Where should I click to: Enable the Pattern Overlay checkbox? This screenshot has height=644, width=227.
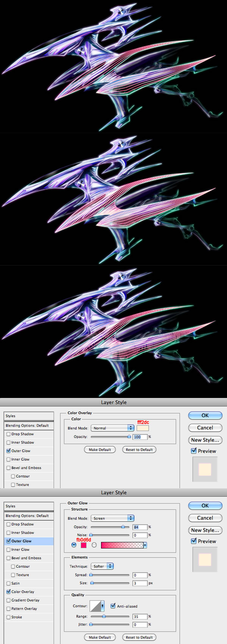click(8, 609)
